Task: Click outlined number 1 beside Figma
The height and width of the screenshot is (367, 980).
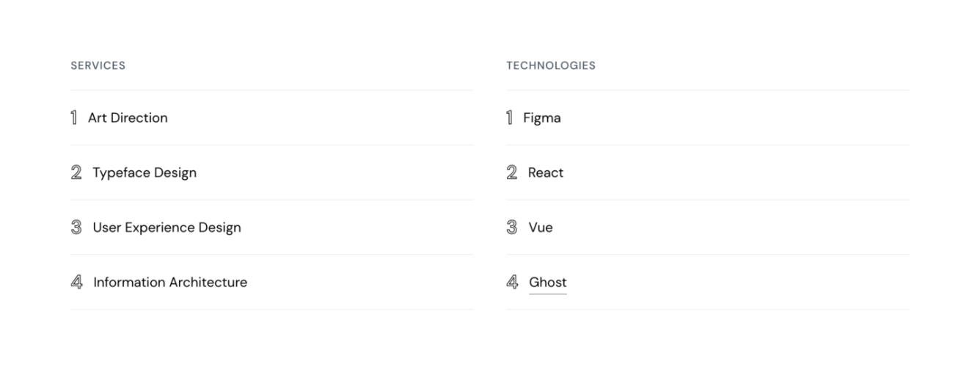Action: (x=509, y=117)
